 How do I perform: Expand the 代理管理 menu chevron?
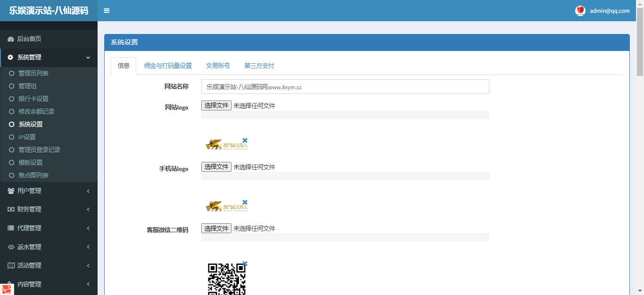88,228
